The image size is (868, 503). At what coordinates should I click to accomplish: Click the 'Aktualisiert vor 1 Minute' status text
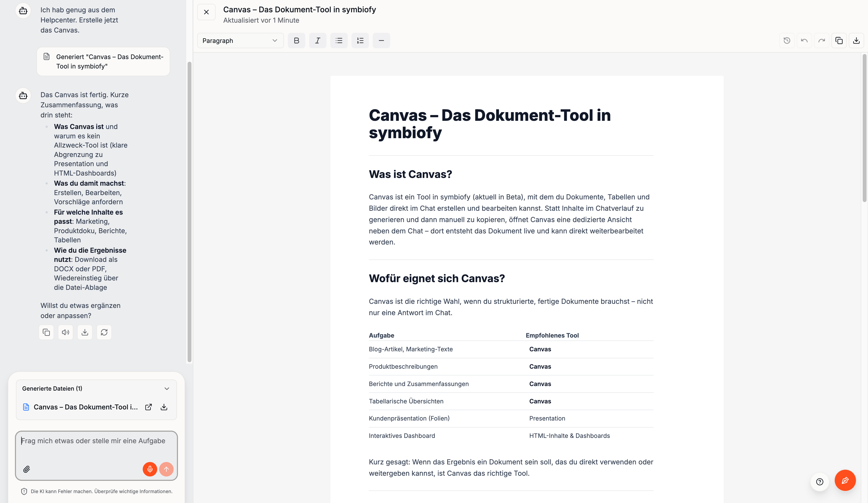point(261,20)
